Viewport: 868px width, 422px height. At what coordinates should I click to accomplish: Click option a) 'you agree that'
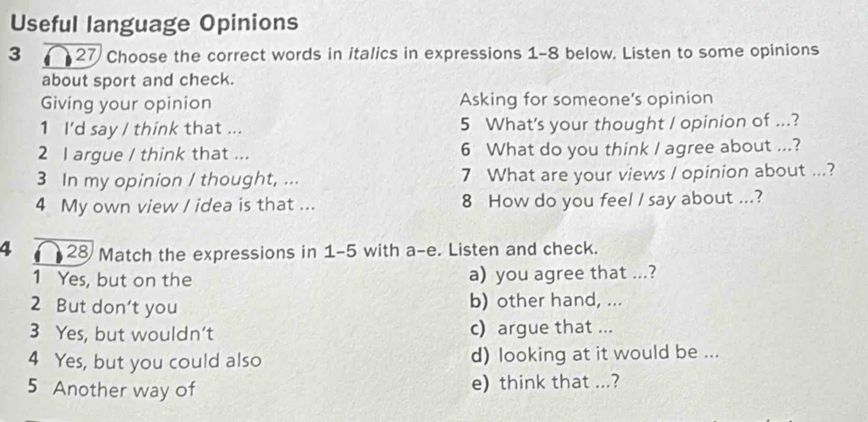[x=560, y=273]
